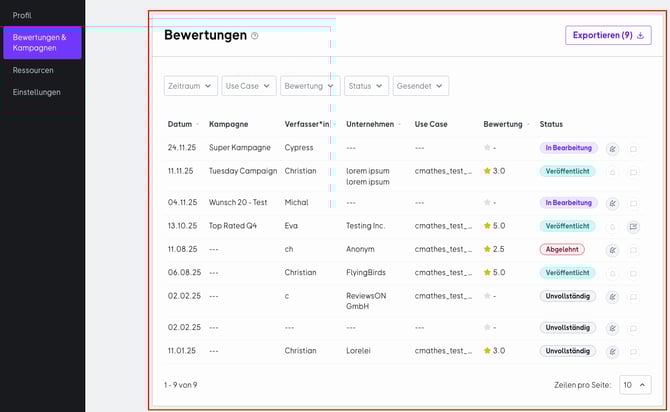
Task: Click edit icon in Wunsch 20 - Test row
Action: [612, 203]
